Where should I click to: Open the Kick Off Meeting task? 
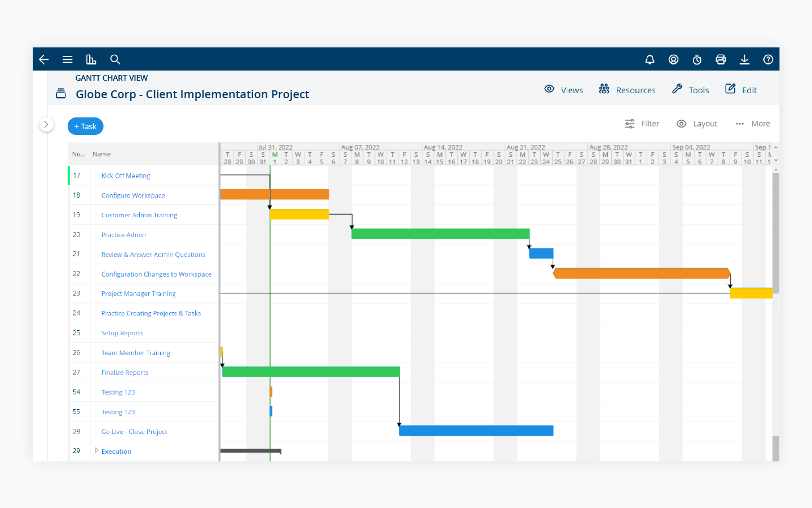click(x=126, y=176)
